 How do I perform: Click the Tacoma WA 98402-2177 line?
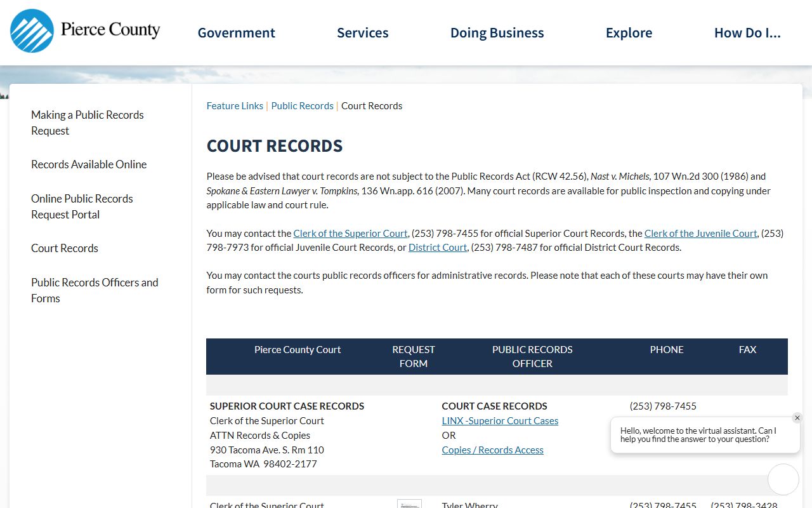[263, 464]
